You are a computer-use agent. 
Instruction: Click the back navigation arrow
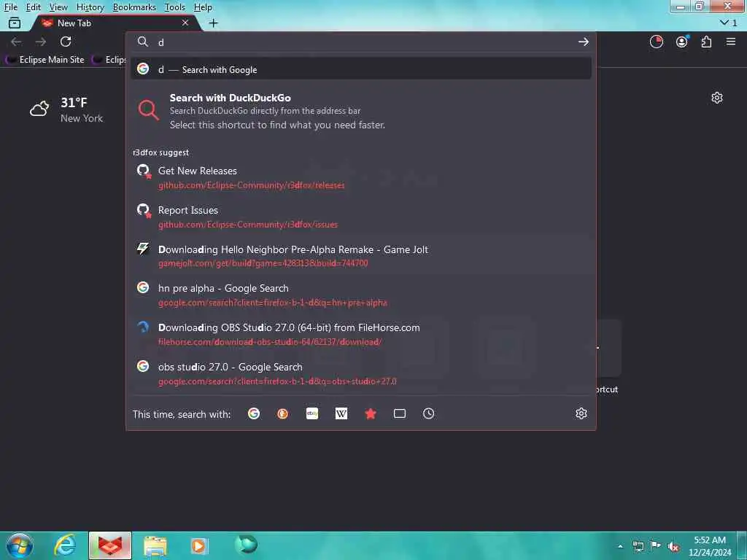(16, 42)
